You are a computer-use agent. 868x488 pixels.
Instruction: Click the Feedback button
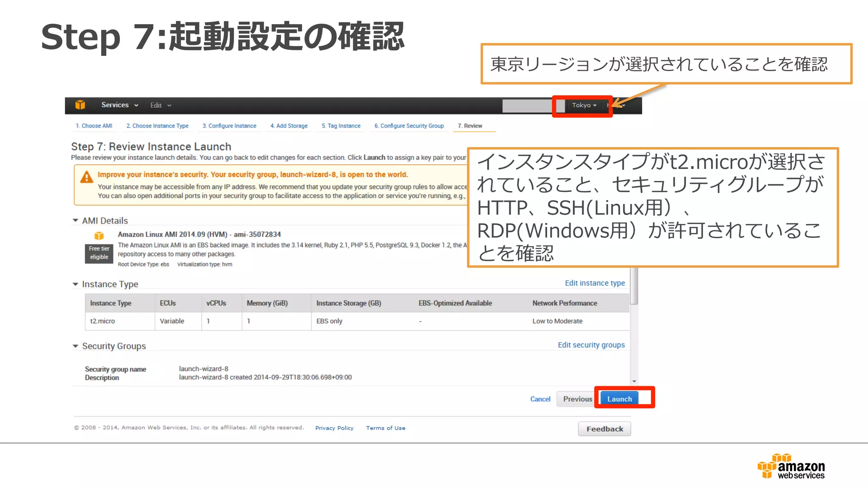click(x=604, y=429)
